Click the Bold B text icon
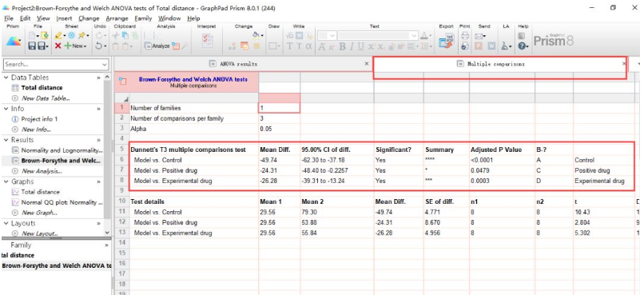 coord(342,46)
